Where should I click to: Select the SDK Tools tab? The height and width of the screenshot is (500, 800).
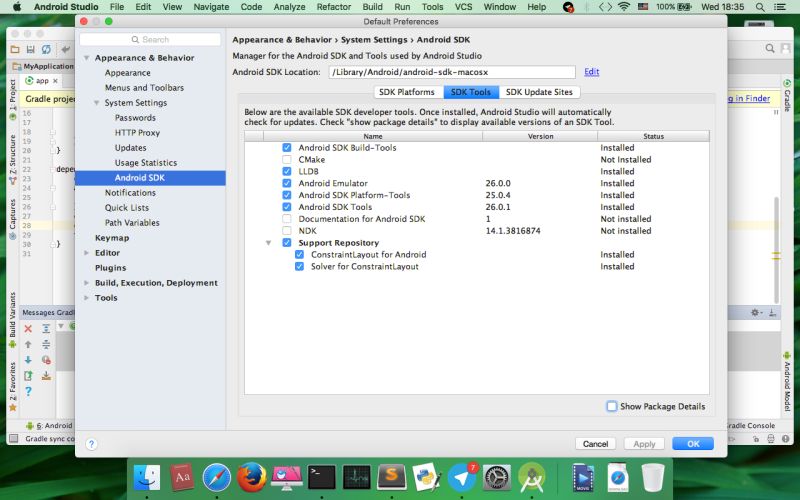(x=471, y=92)
